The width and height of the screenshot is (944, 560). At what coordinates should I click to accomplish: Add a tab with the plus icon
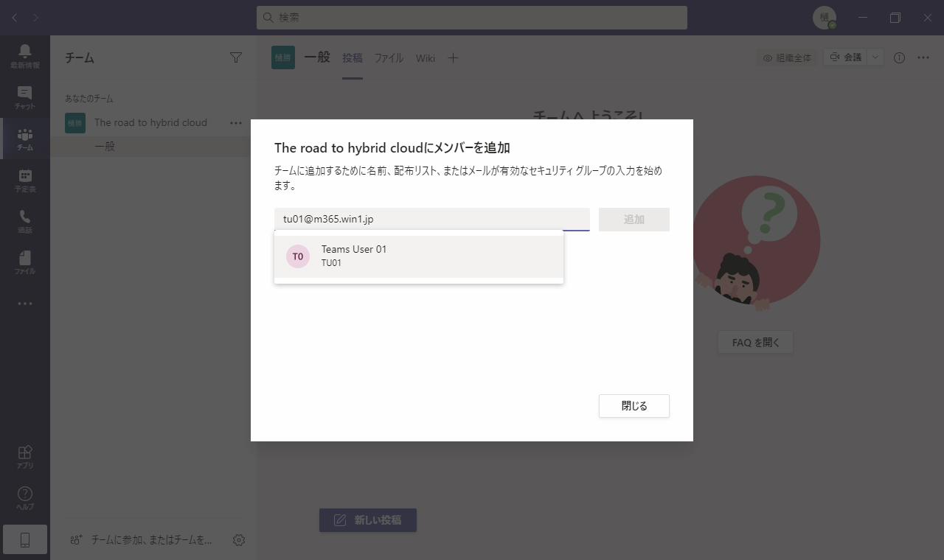[453, 57]
